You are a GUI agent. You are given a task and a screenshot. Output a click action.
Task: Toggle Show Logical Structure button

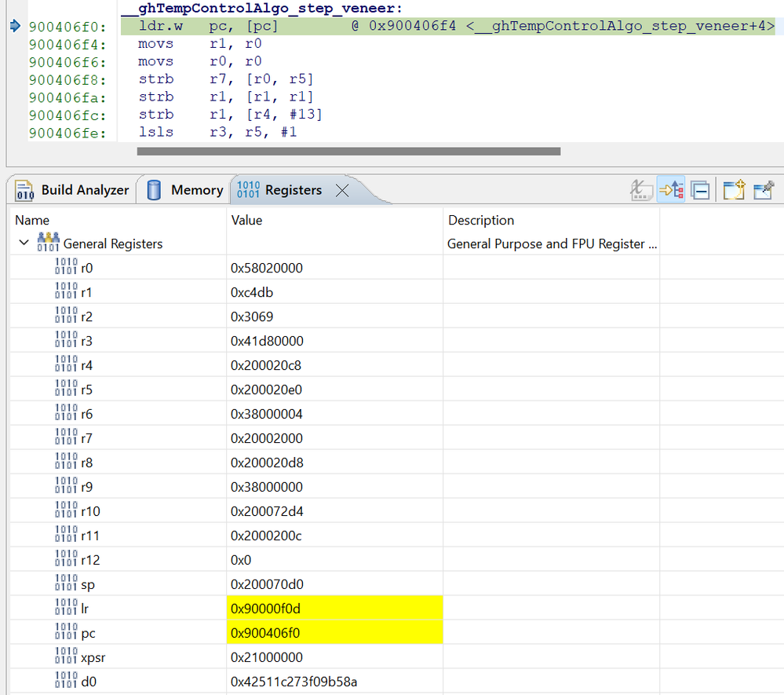[671, 191]
